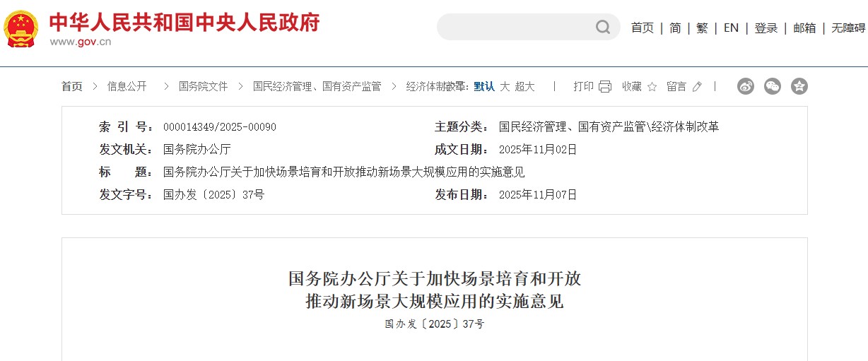
Task: Click the search magnifier icon
Action: [603, 28]
